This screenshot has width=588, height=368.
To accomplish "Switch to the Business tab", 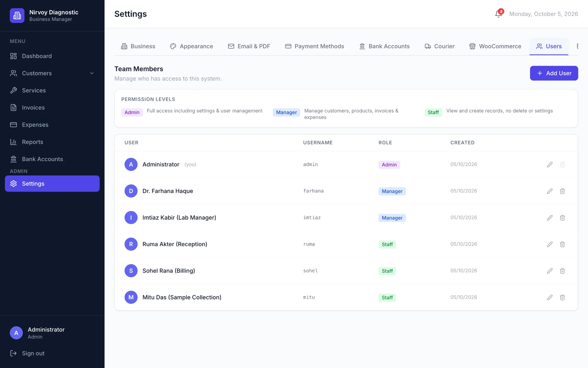I will 138,46.
